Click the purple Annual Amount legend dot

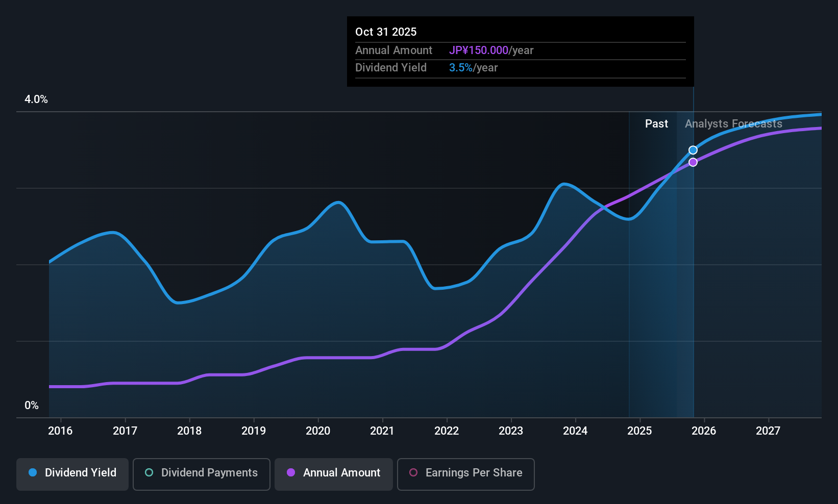[291, 472]
